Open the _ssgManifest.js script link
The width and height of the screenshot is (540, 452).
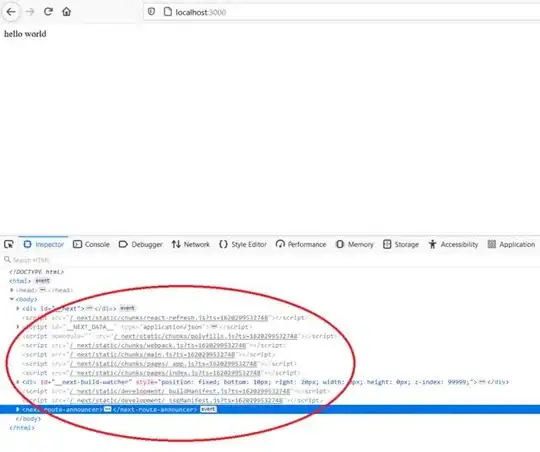(176, 401)
